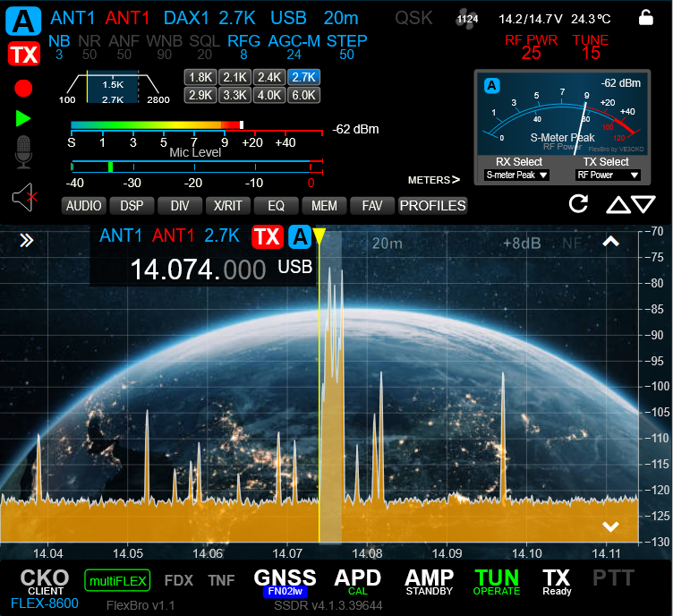The image size is (673, 616).
Task: Open the DIV tab
Action: 180,206
